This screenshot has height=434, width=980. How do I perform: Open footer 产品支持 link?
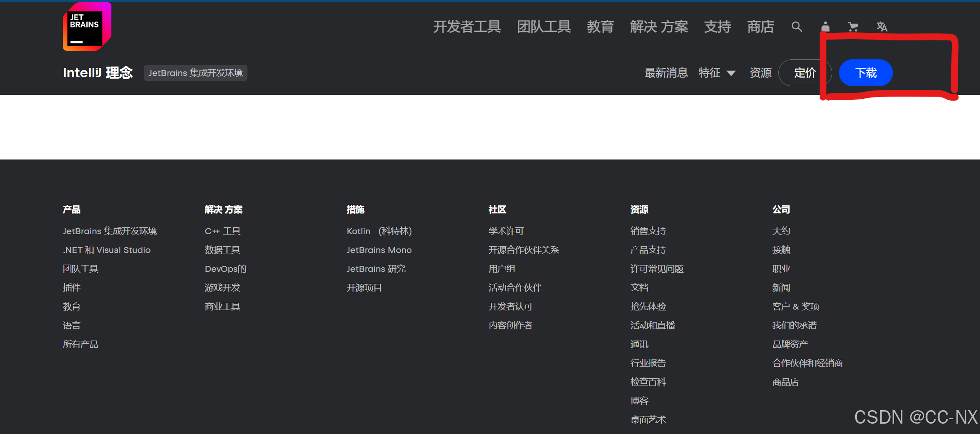[x=648, y=250]
